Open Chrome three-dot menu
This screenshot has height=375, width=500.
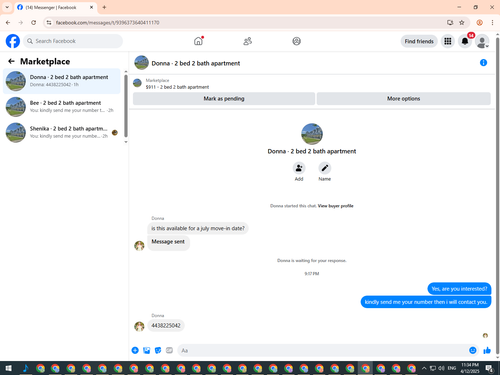[492, 23]
